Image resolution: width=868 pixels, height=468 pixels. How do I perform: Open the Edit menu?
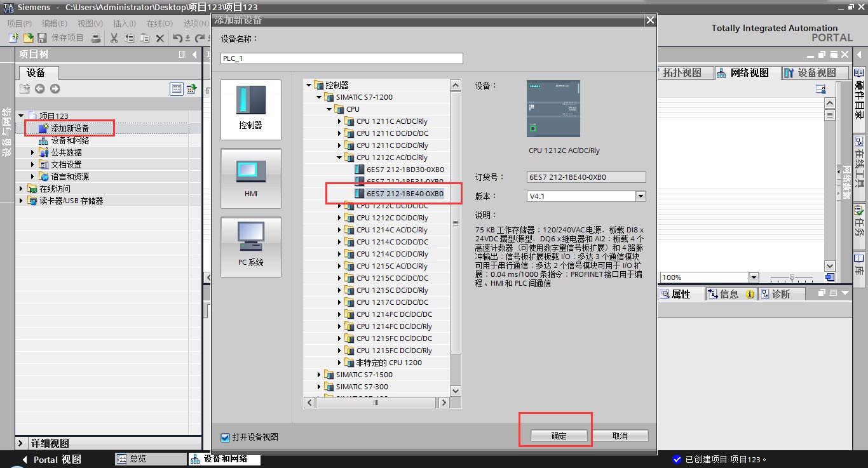click(x=55, y=23)
